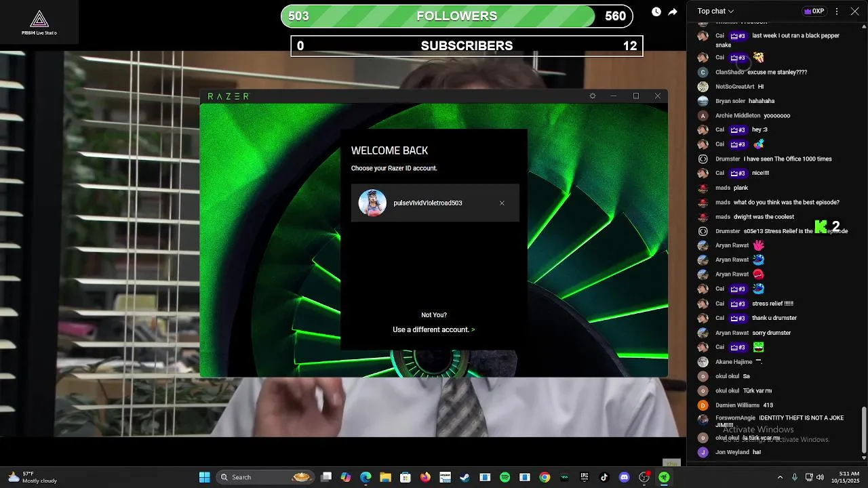Click the microphone icon in system tray
The width and height of the screenshot is (868, 488).
[796, 477]
